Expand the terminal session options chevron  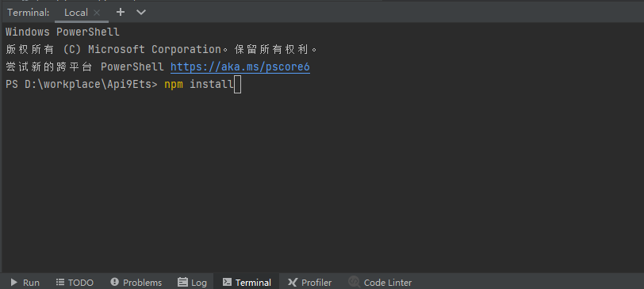click(x=141, y=13)
